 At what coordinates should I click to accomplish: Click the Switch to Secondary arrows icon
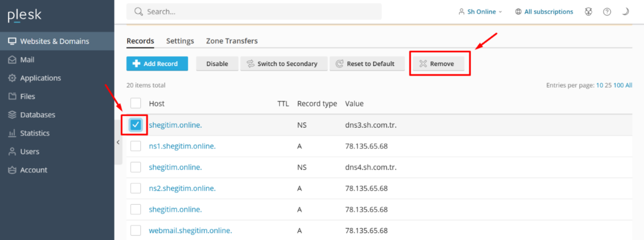tap(250, 64)
